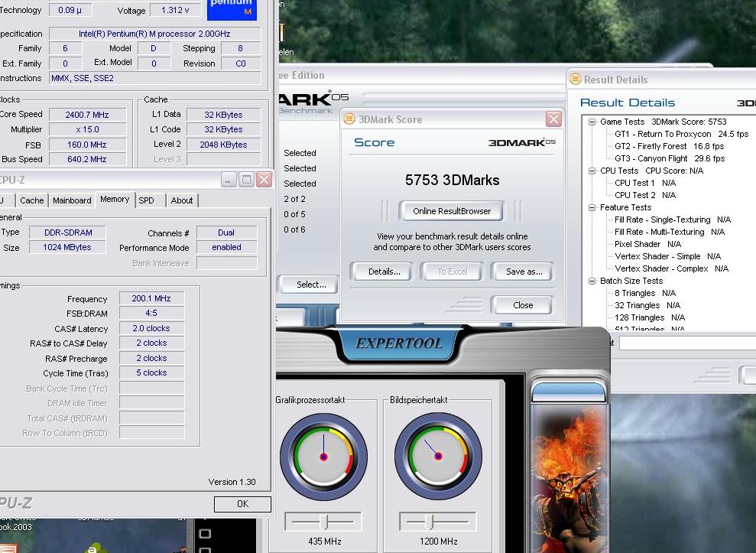Select GT2 - Firefly Forest result
The height and width of the screenshot is (553, 756).
click(x=669, y=146)
